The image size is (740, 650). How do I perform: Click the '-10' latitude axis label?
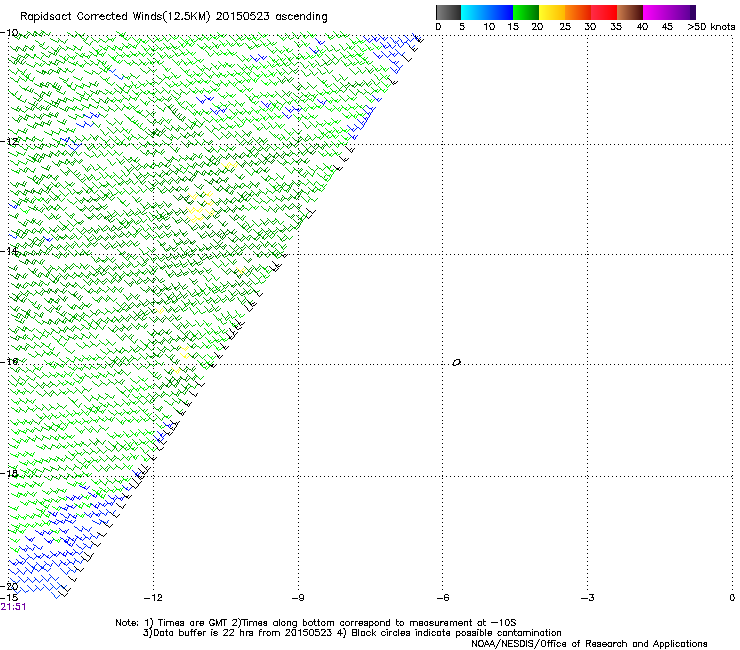[x=9, y=33]
